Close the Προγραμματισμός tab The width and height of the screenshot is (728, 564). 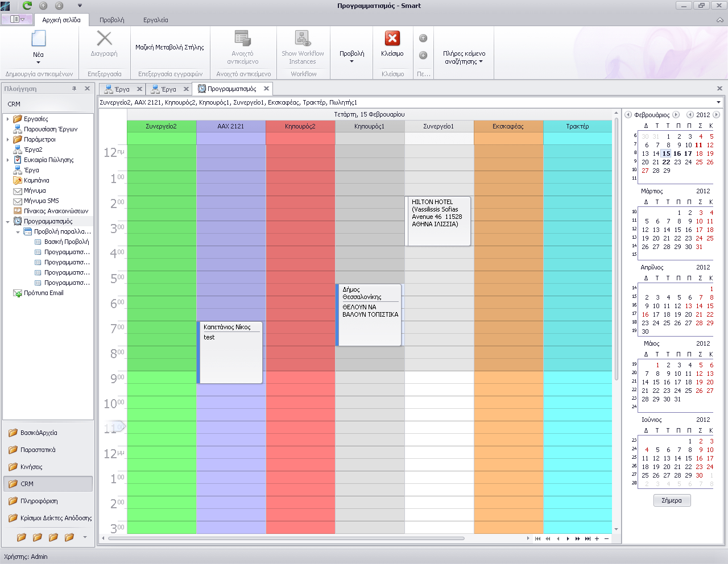[x=266, y=89]
